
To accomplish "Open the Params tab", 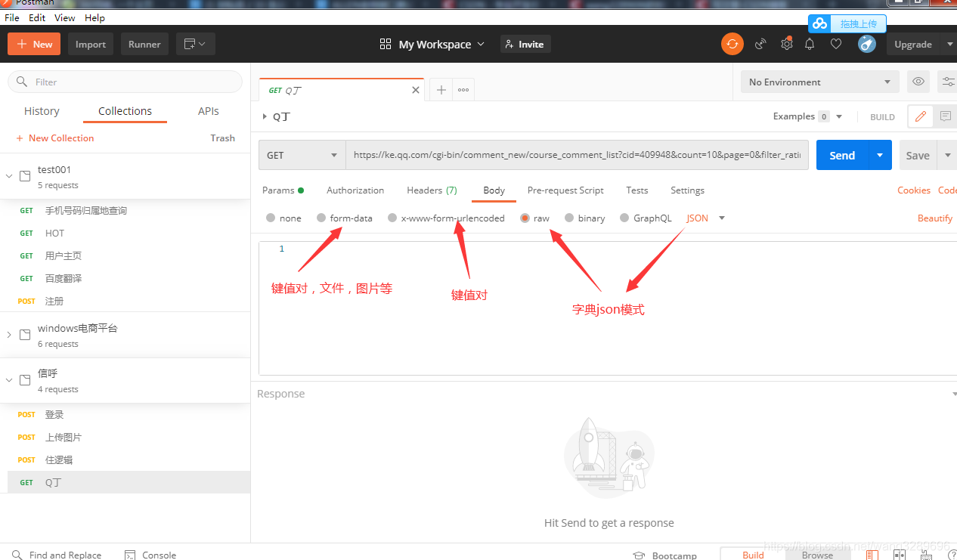I will click(x=283, y=190).
